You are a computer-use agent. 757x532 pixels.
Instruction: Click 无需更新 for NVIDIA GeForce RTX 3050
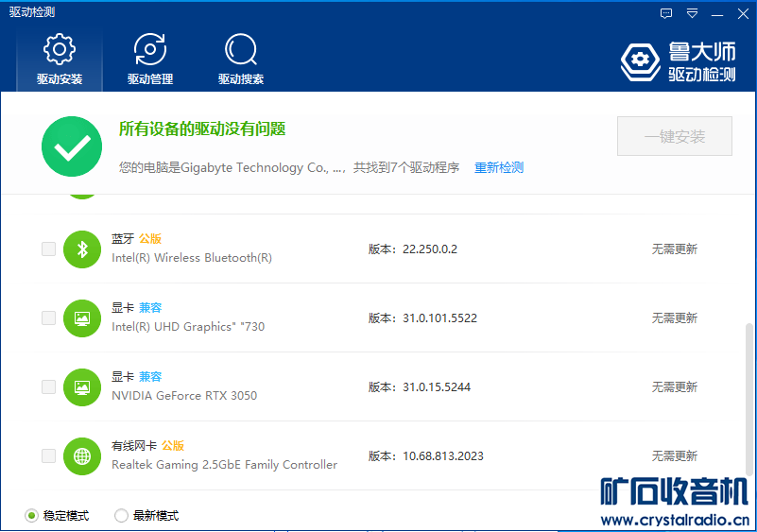[675, 387]
